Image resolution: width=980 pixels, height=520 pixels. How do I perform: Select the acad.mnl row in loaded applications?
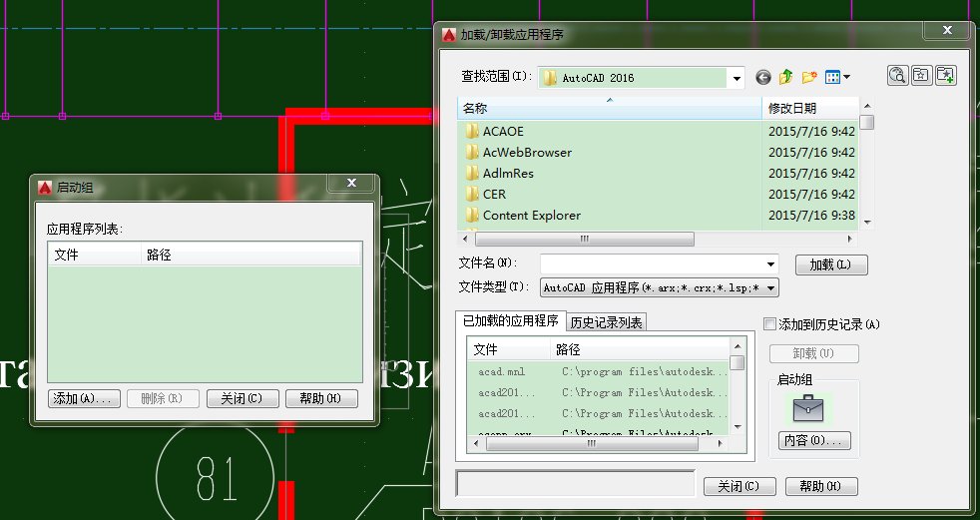(x=598, y=372)
